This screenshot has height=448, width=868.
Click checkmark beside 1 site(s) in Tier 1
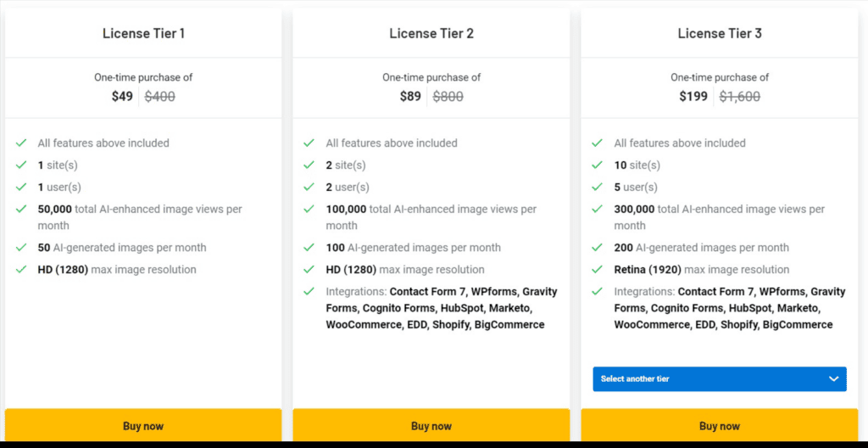pyautogui.click(x=21, y=165)
